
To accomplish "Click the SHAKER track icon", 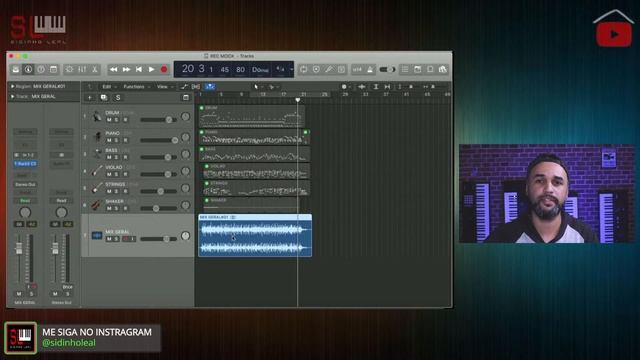I will (97, 204).
